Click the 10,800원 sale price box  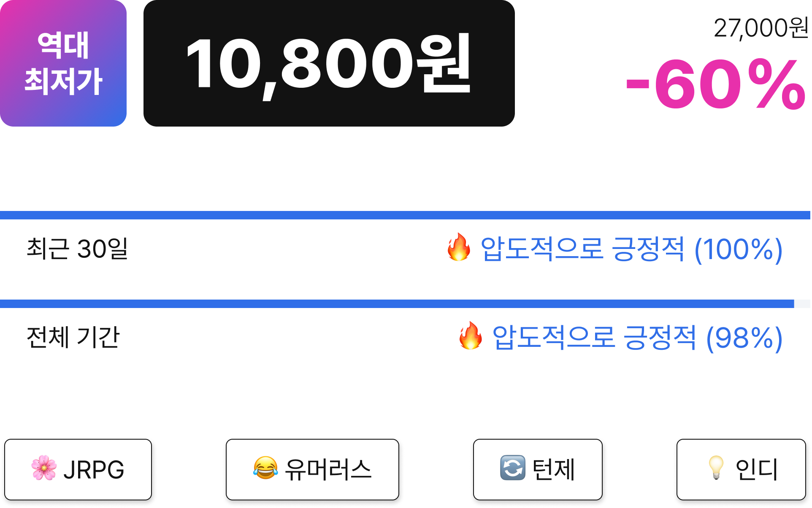pos(329,63)
